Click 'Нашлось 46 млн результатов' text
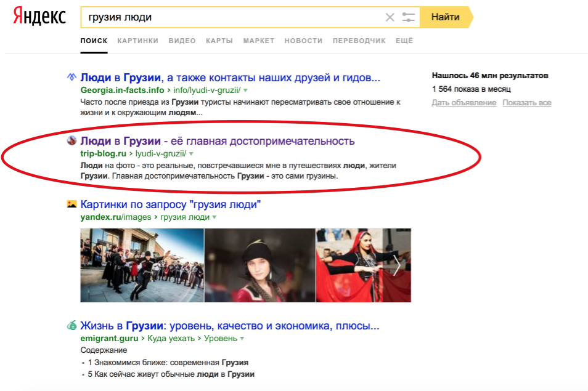 tap(490, 76)
